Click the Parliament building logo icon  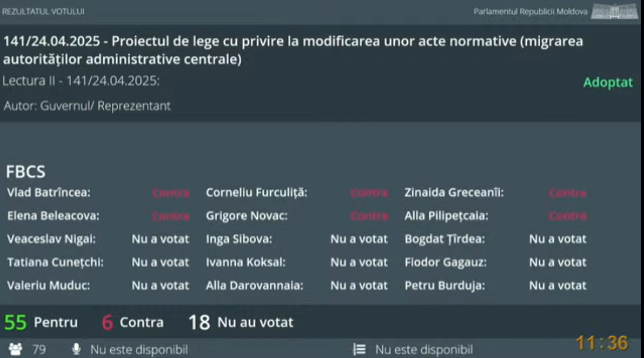pos(614,11)
